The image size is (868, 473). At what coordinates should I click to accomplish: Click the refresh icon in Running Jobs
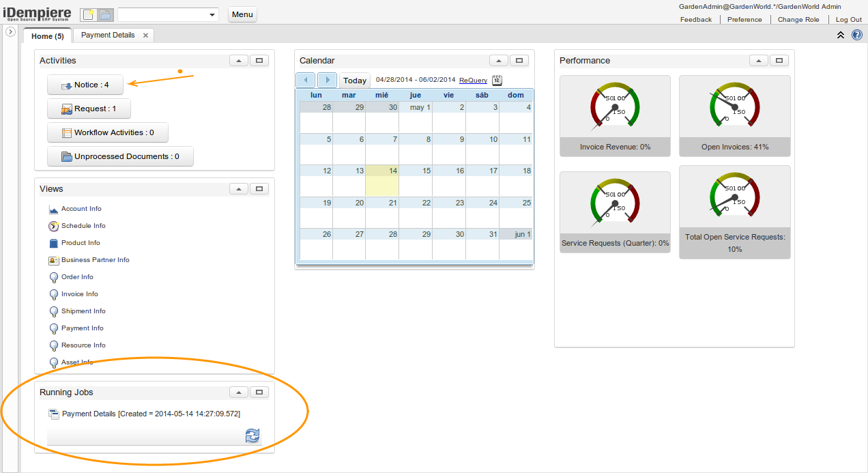[x=252, y=436]
